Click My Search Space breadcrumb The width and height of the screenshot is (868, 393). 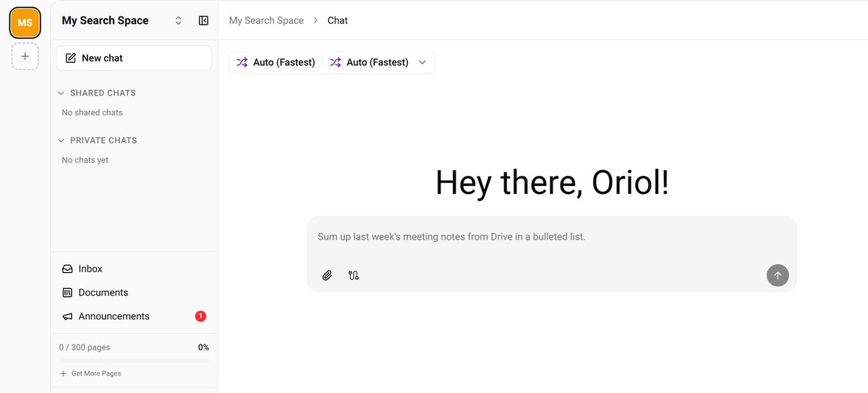coord(266,20)
